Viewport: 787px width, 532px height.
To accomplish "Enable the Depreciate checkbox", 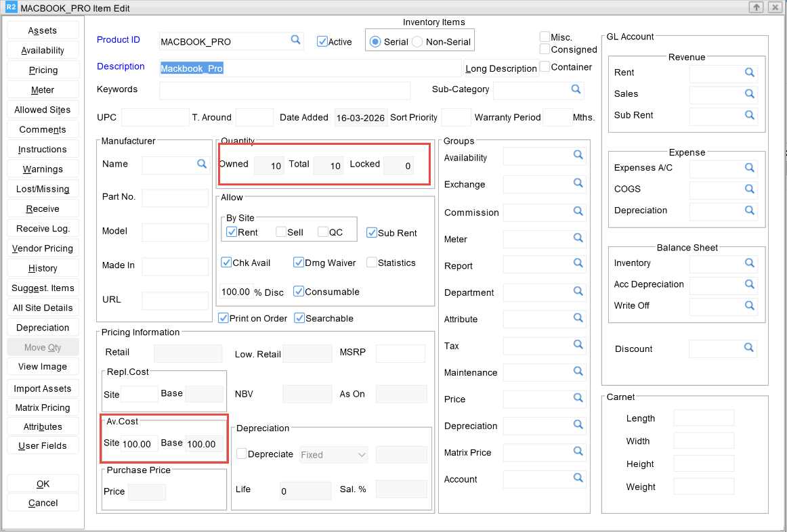I will click(241, 454).
